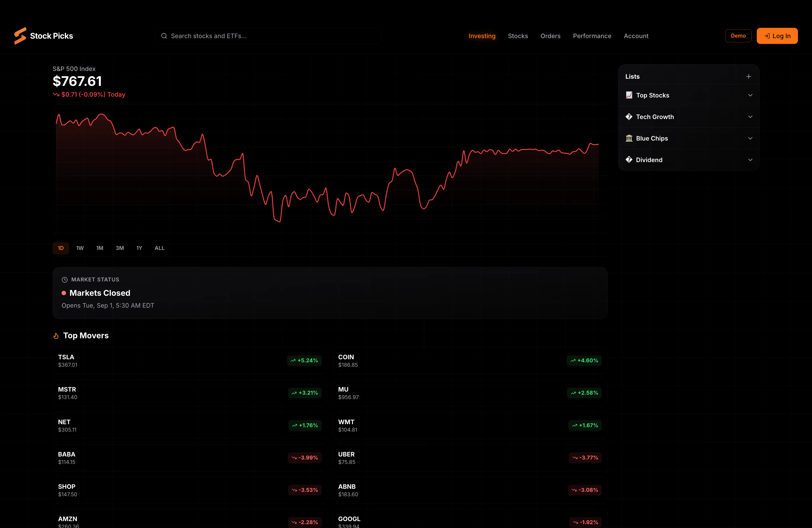Click the Markets Closed heading
Image resolution: width=812 pixels, height=528 pixels.
click(x=100, y=293)
